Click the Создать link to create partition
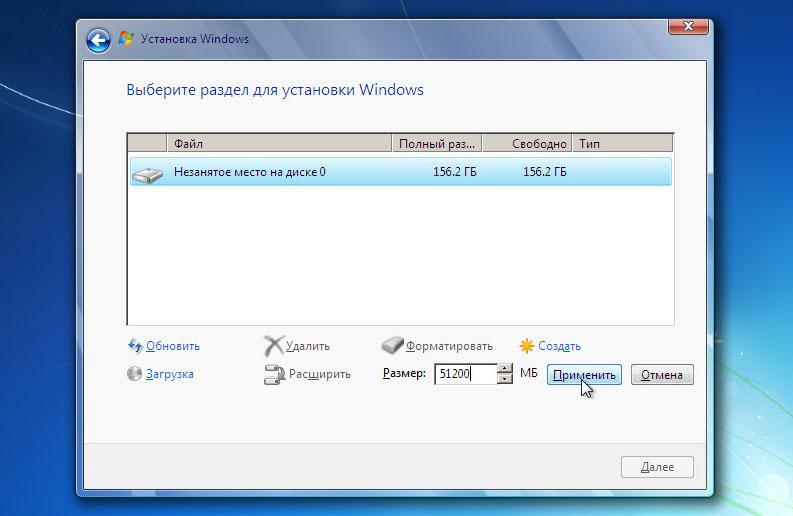 pos(559,346)
